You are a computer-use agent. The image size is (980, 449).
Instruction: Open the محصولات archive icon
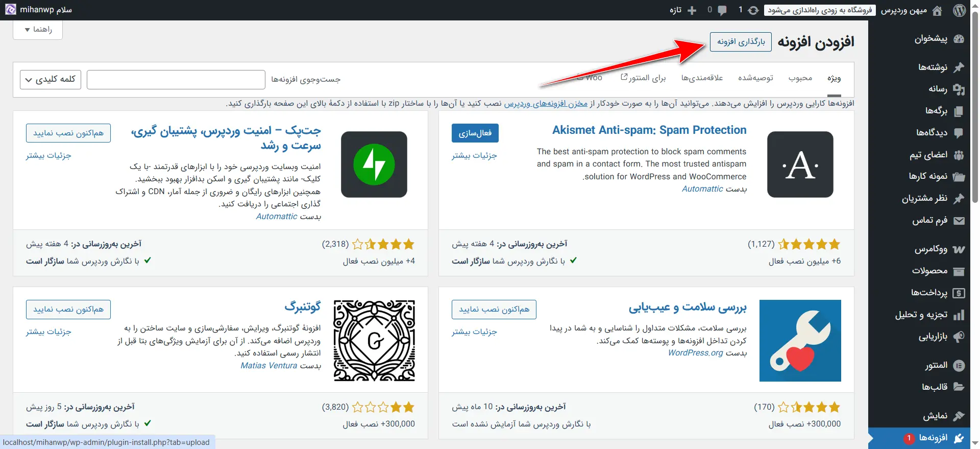[x=959, y=271]
